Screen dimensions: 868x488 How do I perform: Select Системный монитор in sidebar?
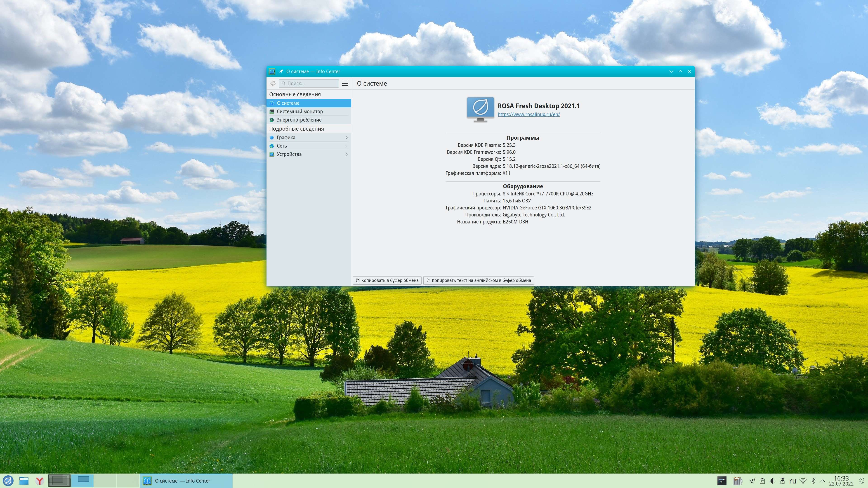pos(300,111)
